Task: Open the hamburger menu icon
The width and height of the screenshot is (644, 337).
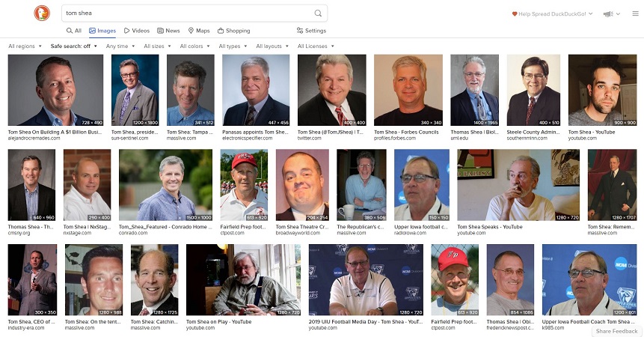Action: point(635,13)
